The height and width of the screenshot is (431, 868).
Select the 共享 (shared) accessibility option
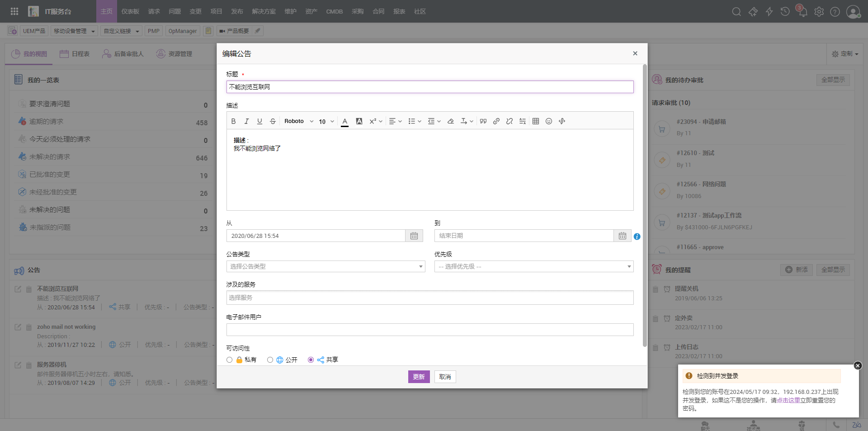[311, 360]
